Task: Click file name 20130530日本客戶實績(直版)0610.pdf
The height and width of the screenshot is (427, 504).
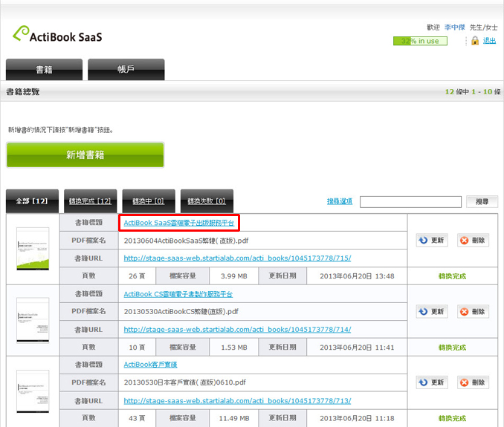Action: coord(185,382)
